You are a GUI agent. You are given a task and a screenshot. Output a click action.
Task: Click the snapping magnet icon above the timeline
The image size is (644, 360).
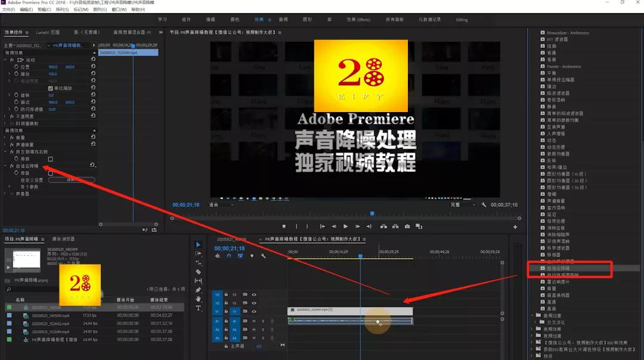click(229, 256)
